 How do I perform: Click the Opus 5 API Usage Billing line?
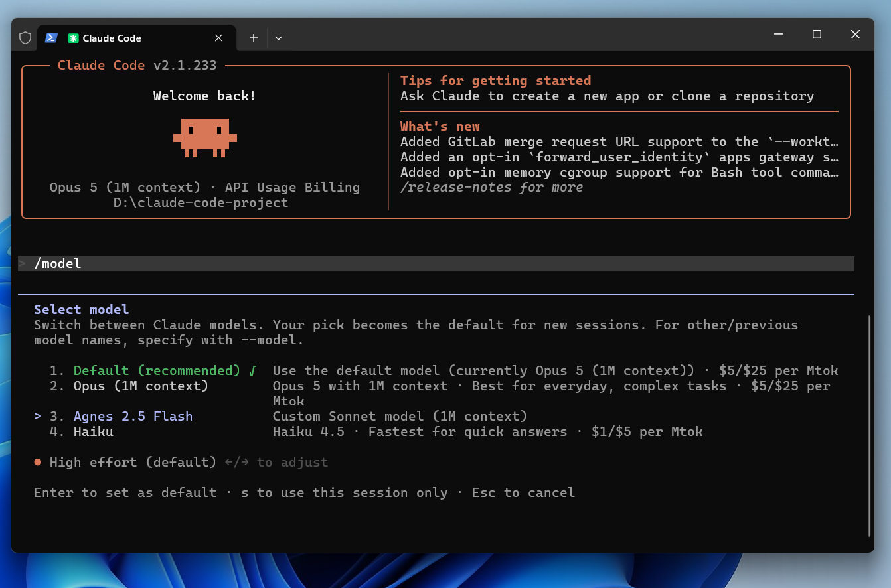(x=204, y=187)
